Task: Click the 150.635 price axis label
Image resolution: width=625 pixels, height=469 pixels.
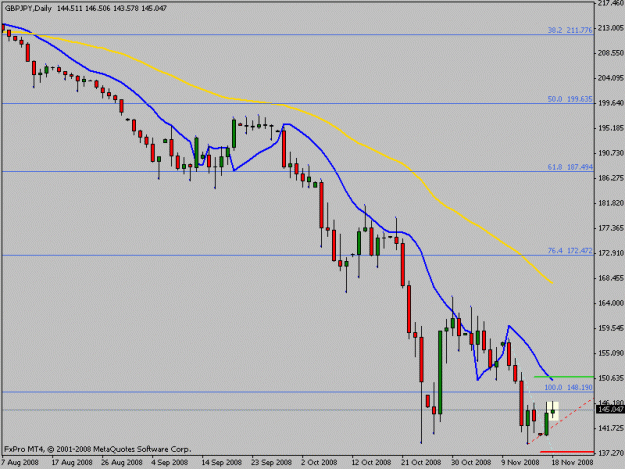Action: tap(610, 378)
